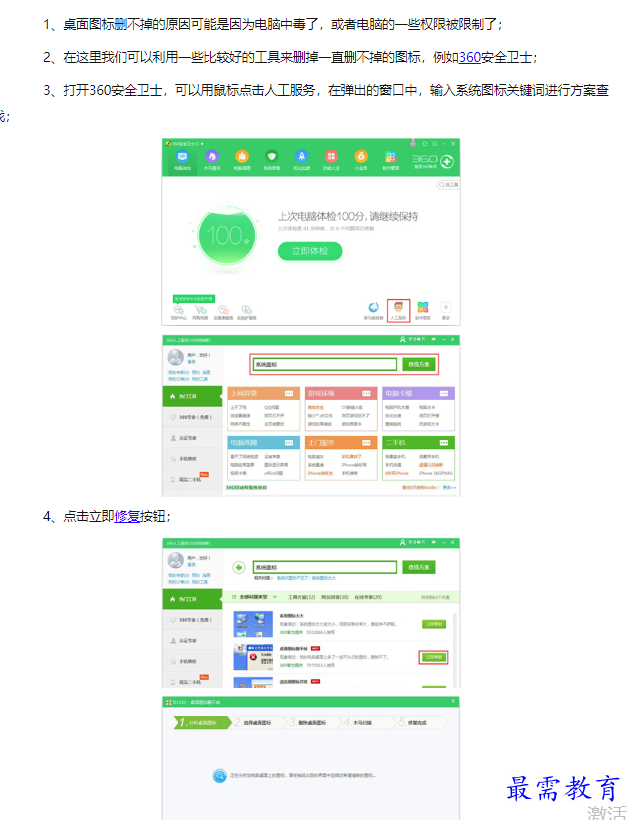Open the orange 电脑清理 cleanup icon

tap(242, 156)
